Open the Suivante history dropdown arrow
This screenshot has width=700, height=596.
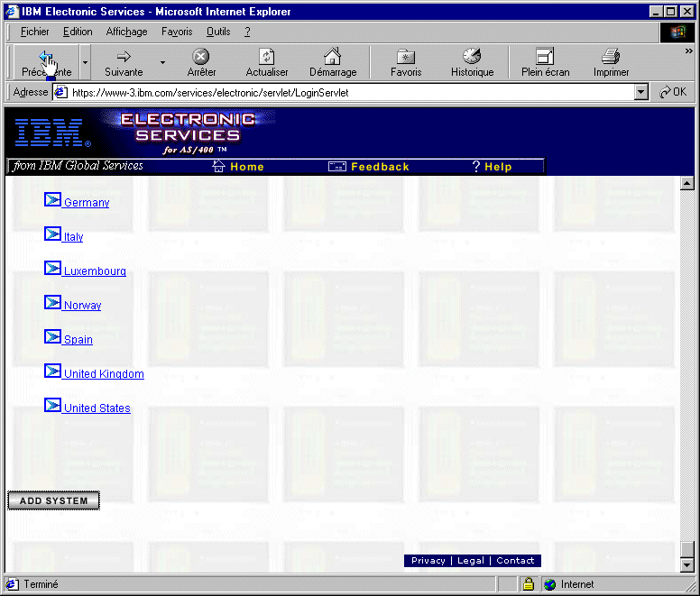[x=163, y=62]
